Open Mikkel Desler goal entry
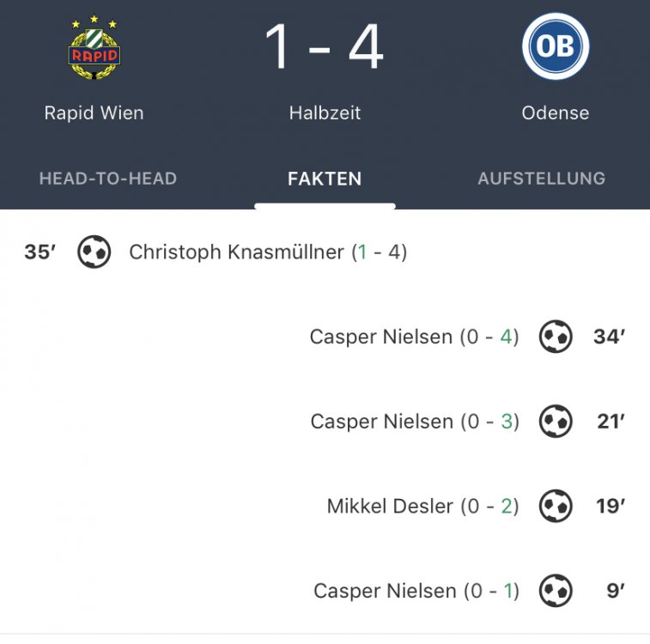The image size is (650, 644). (422, 506)
